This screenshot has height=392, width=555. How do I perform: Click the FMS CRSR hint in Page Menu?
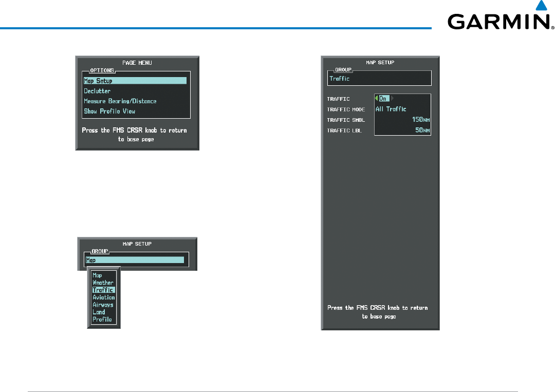click(x=135, y=135)
